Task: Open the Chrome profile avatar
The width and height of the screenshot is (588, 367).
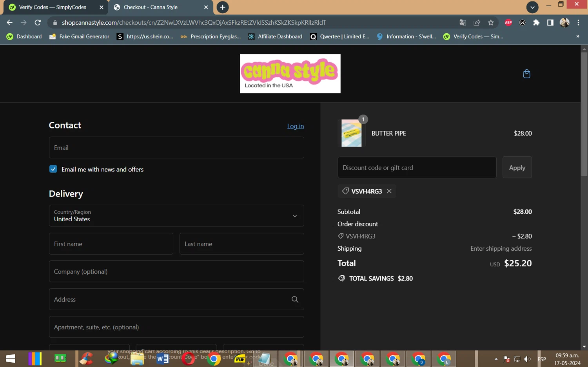Action: tap(564, 23)
